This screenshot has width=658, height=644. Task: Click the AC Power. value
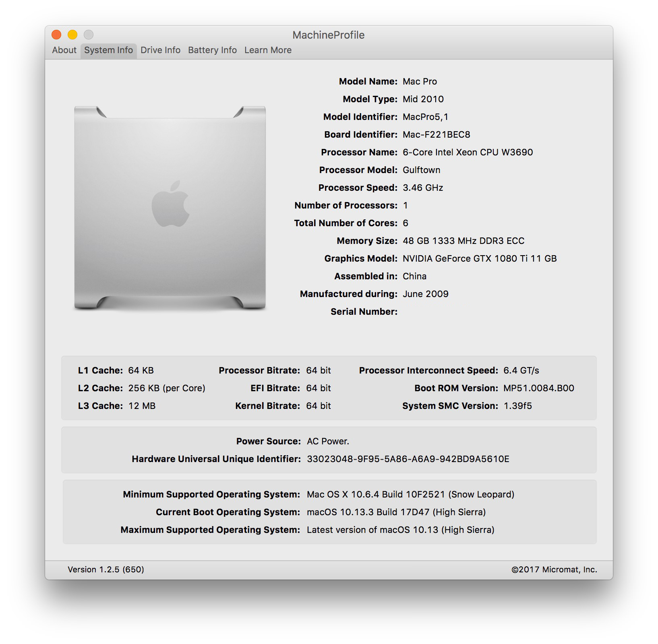[x=328, y=441]
